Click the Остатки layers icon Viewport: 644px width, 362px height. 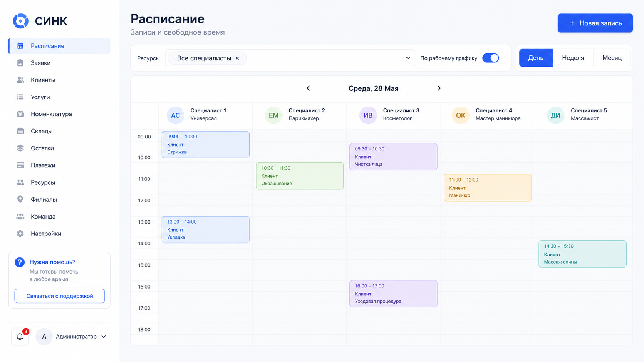click(x=20, y=148)
